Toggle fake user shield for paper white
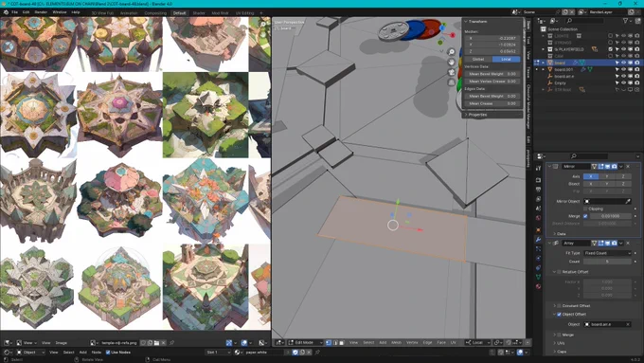The width and height of the screenshot is (644, 363). point(295,353)
